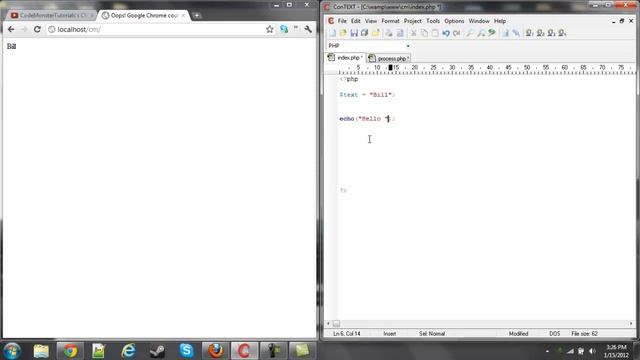Click the ConTEXT horizontal scrollbar thumb

coord(336,324)
